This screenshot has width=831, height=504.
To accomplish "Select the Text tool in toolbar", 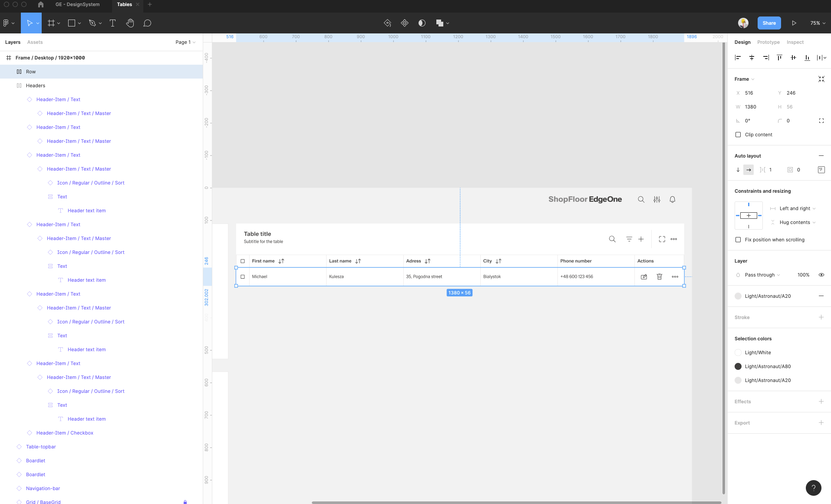I will [112, 23].
